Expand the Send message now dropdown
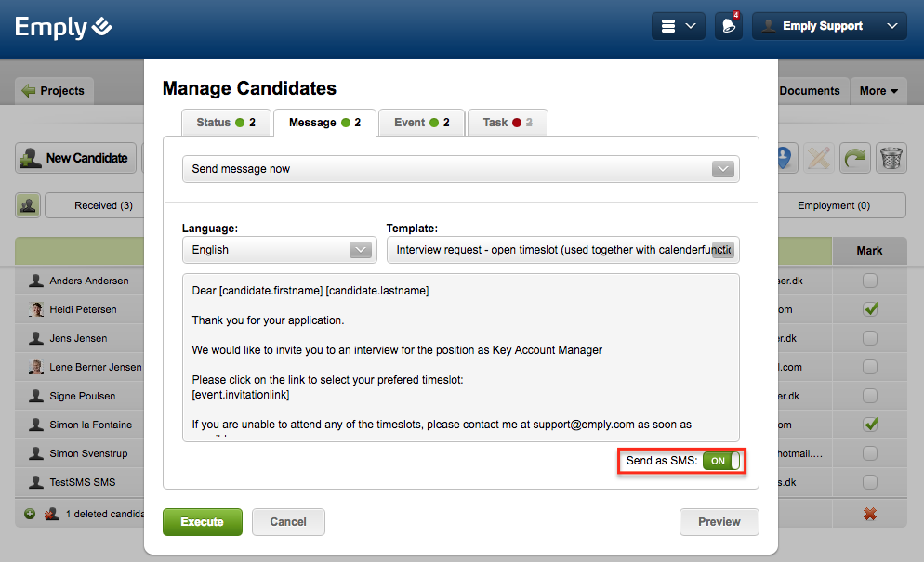924x562 pixels. pyautogui.click(x=460, y=169)
